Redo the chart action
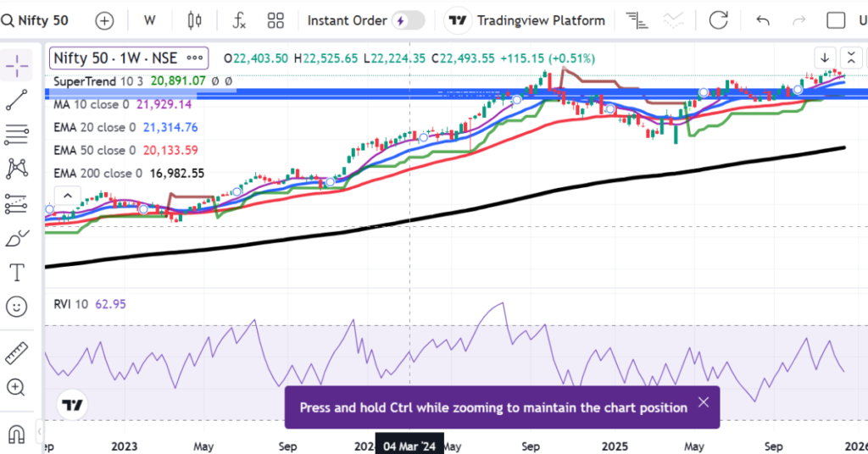 [x=798, y=21]
